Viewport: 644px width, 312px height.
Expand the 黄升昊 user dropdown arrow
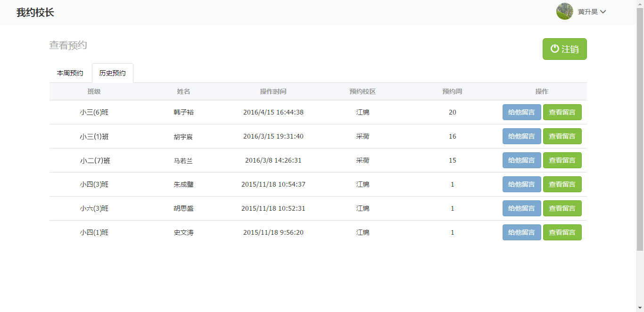pos(603,12)
